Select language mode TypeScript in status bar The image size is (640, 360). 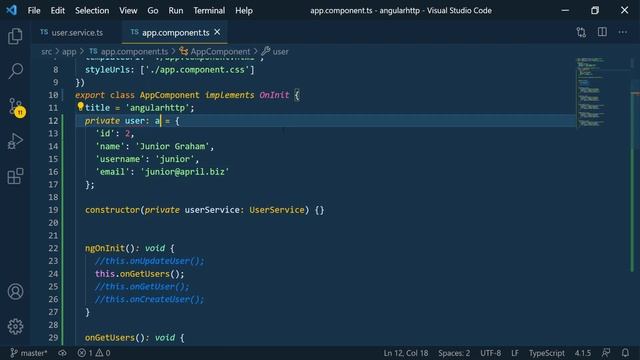point(547,353)
